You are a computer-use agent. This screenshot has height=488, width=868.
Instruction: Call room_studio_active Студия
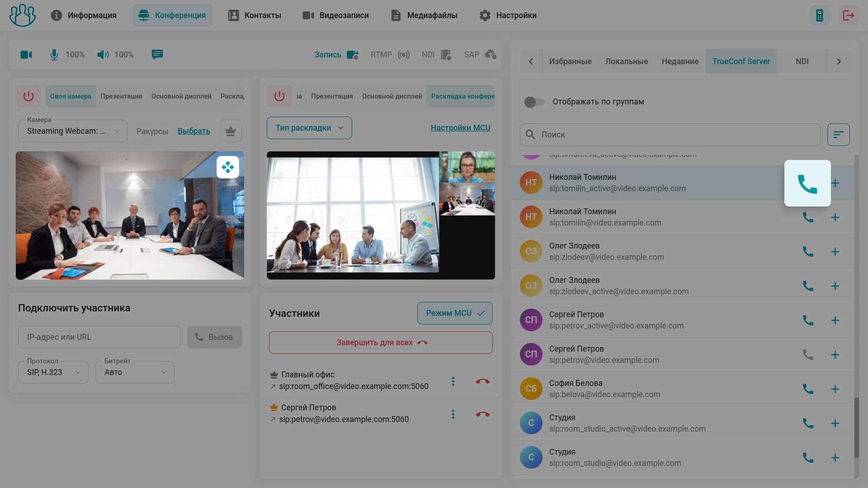click(808, 423)
